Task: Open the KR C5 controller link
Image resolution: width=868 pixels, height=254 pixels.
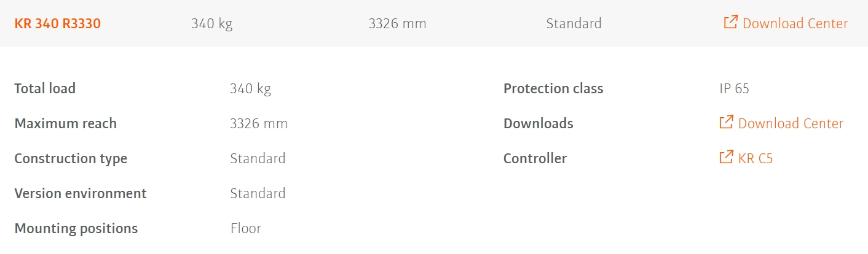Action: 756,159
